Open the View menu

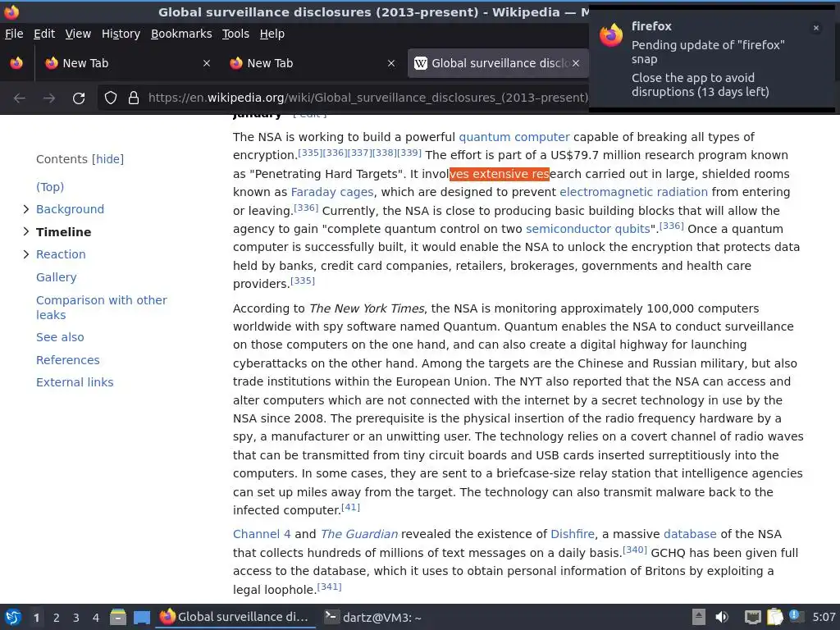click(78, 34)
